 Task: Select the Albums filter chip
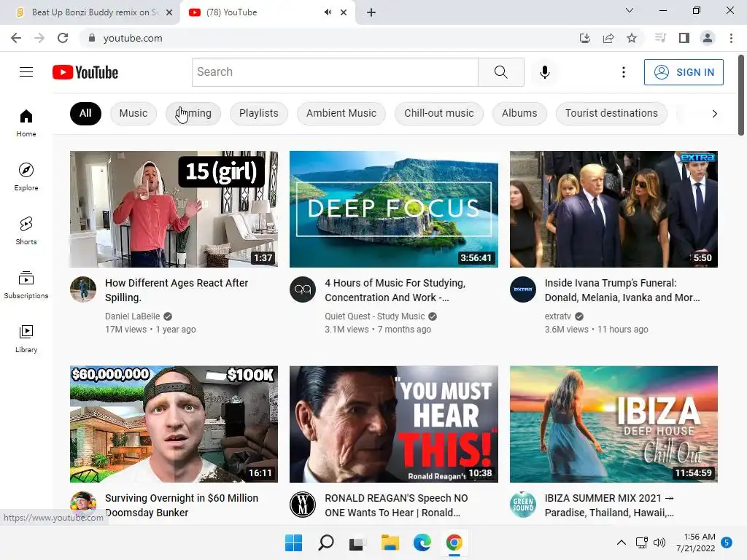[x=519, y=113]
